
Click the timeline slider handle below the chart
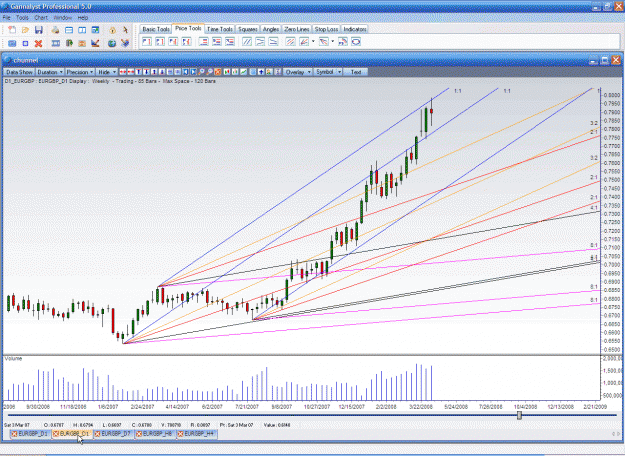coord(519,415)
